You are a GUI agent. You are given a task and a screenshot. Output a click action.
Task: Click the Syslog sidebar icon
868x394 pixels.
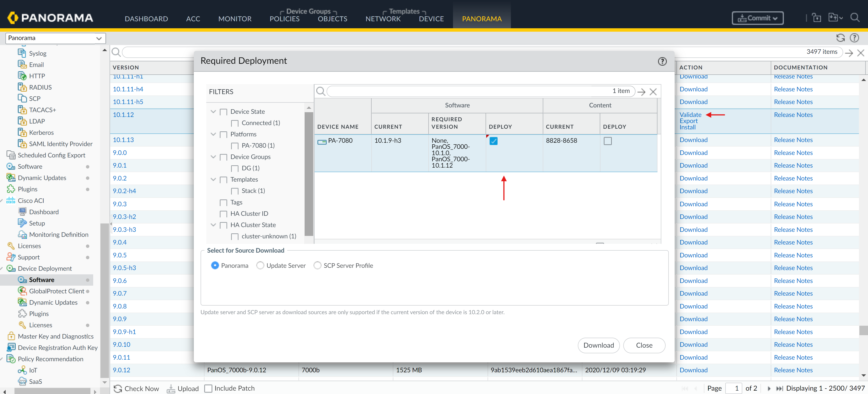(x=22, y=53)
